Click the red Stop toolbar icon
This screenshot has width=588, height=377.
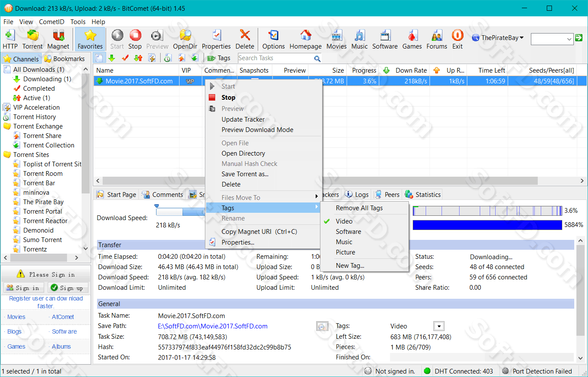pos(135,39)
